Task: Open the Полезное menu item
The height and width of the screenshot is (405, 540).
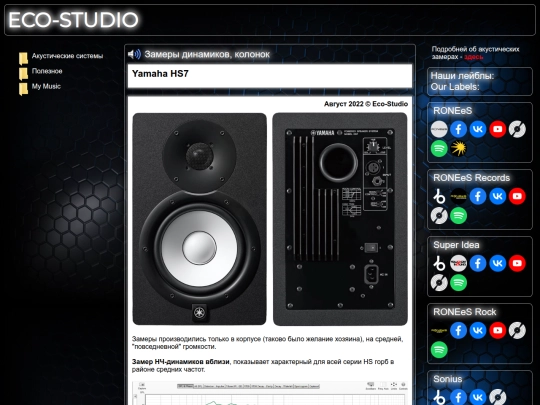Action: (47, 71)
